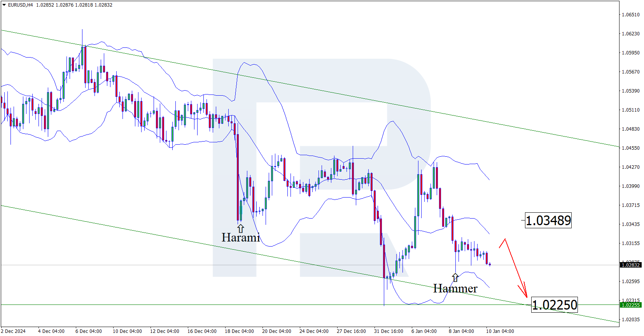The image size is (644, 336).
Task: Click the 18 Dec 04:00 time label
Action: click(239, 331)
